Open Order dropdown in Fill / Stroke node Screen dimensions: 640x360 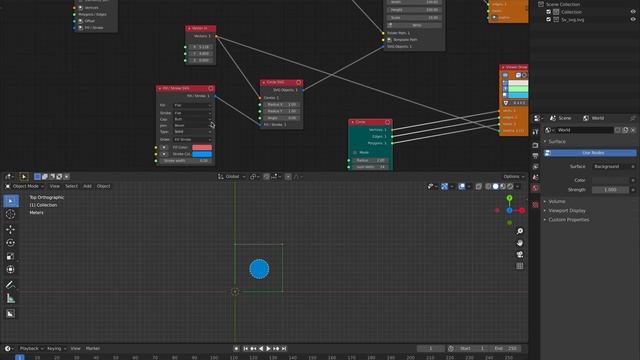coord(193,140)
